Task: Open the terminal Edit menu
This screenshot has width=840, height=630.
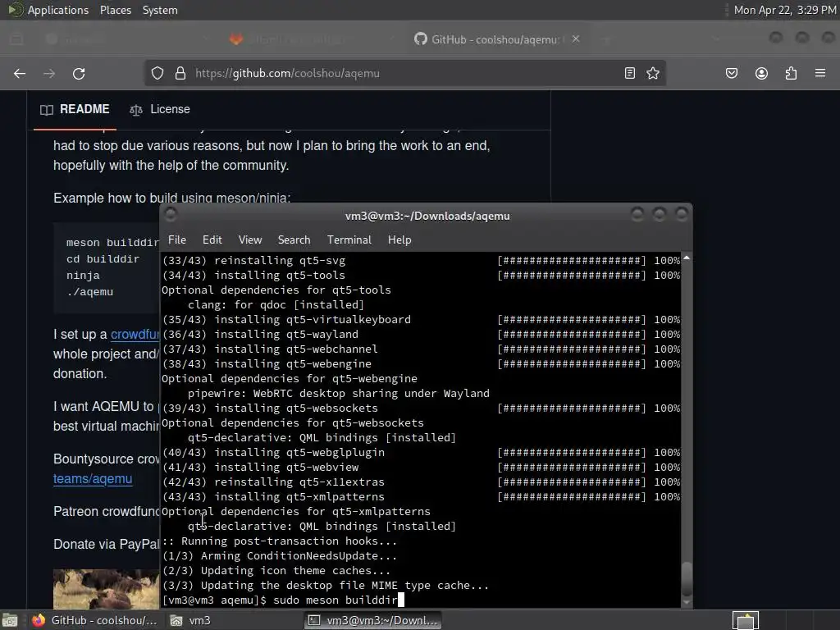Action: click(x=212, y=240)
